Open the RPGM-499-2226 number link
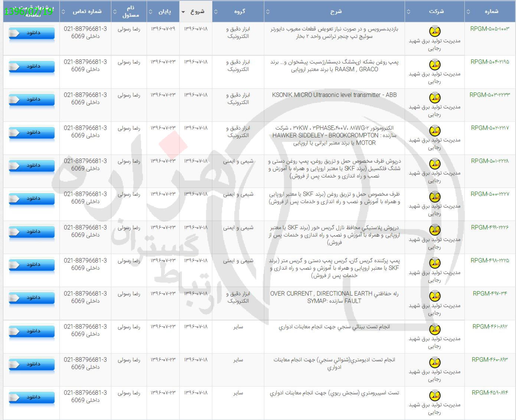This screenshot has height=420, width=516. click(x=490, y=227)
